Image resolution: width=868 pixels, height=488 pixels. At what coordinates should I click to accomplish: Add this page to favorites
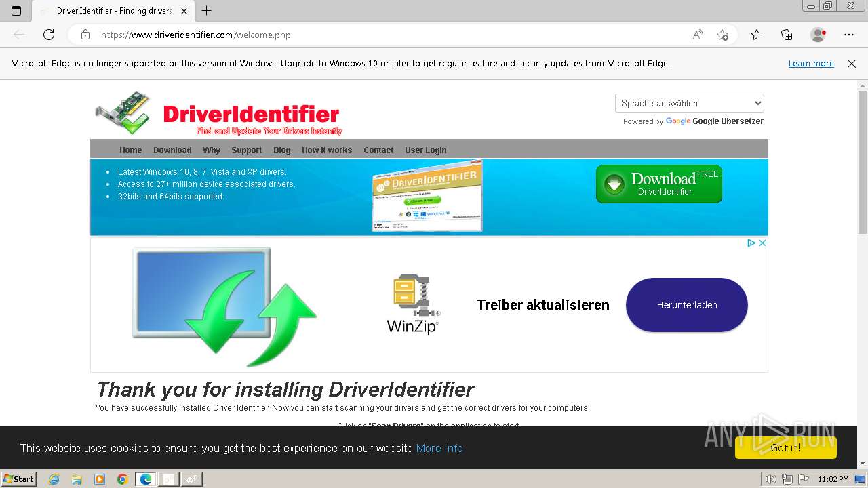(x=722, y=35)
